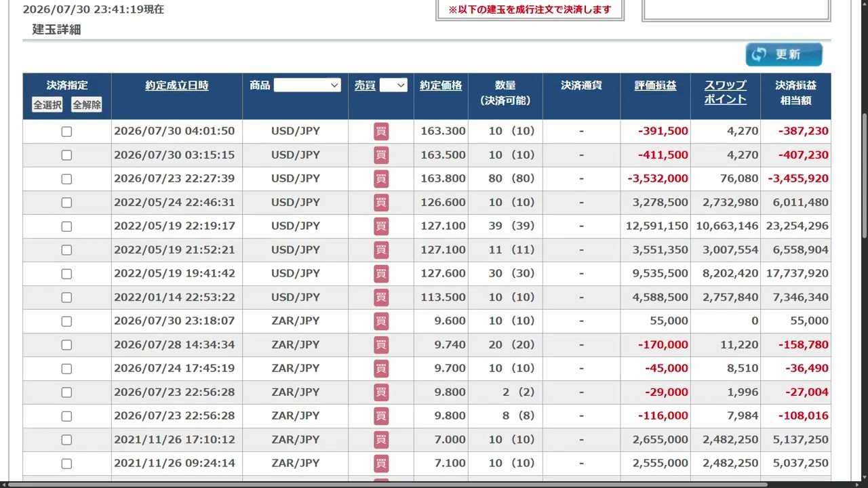This screenshot has height=488, width=868.
Task: Click buy icon in quantity 2 (2) row
Action: click(x=381, y=392)
